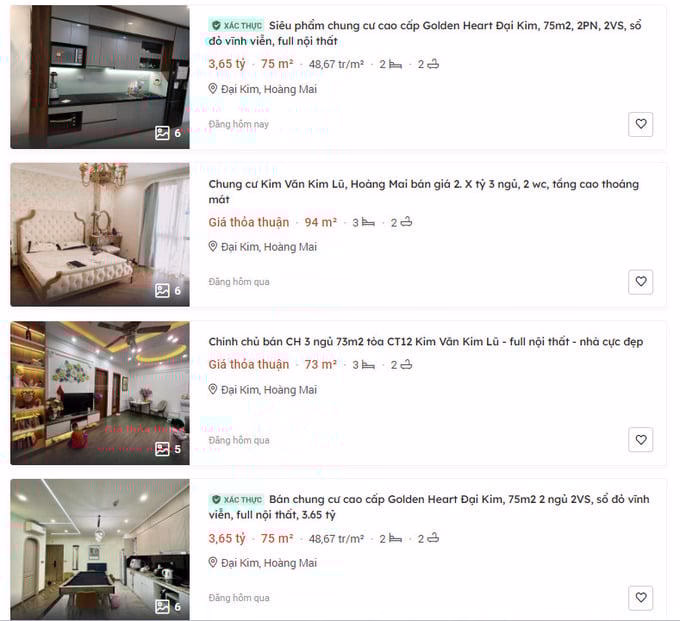The width and height of the screenshot is (680, 621).
Task: Open 'Chính chủ bán CH 3 ngủ 73m2' title
Action: point(425,342)
